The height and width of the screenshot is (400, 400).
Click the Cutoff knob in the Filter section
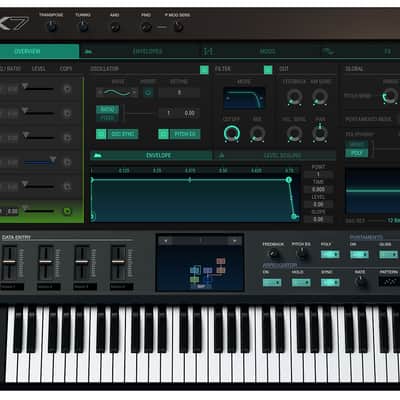coord(232,133)
